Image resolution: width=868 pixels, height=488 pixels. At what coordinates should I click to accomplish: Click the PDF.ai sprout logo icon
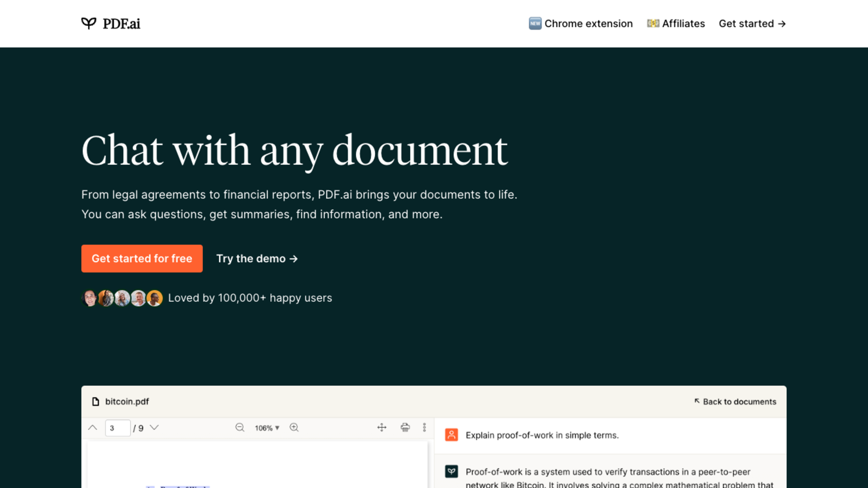(x=89, y=23)
